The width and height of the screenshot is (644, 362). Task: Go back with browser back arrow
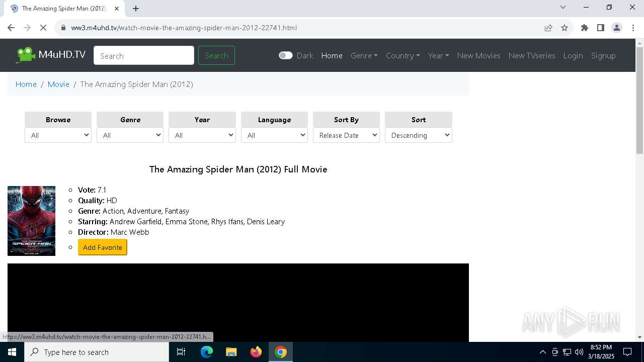(x=11, y=28)
